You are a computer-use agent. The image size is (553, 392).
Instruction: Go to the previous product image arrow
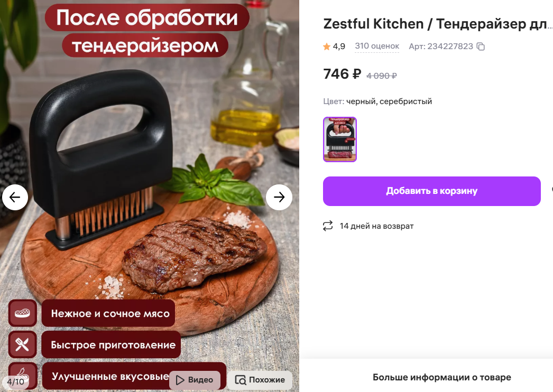(15, 197)
